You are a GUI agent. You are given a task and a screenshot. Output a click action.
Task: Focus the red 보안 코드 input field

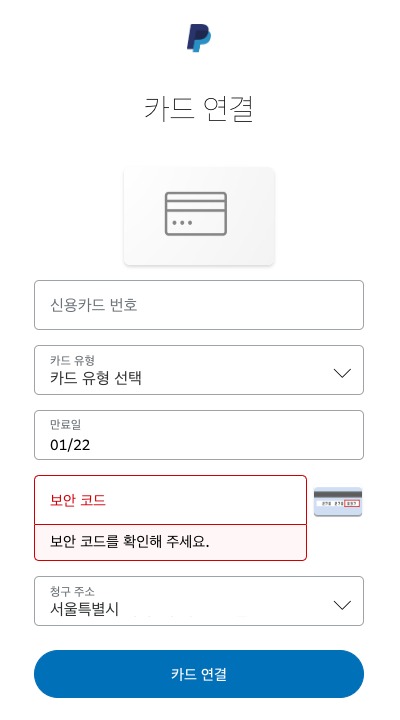pyautogui.click(x=170, y=500)
